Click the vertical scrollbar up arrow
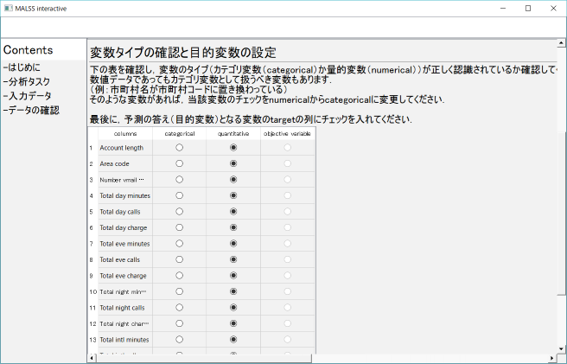This screenshot has height=364, width=567. click(x=561, y=43)
